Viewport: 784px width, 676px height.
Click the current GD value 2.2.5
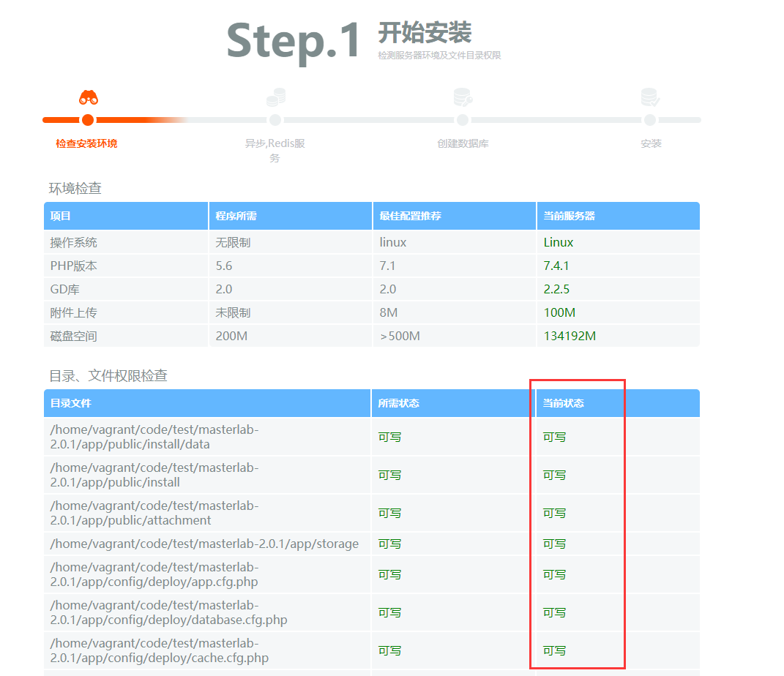click(556, 289)
